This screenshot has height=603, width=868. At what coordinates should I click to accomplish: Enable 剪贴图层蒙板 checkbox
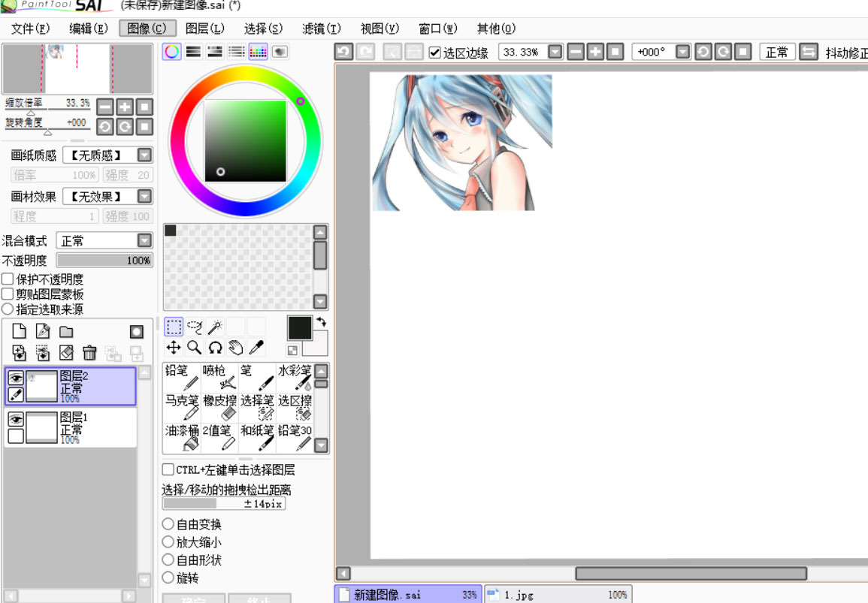coord(8,294)
